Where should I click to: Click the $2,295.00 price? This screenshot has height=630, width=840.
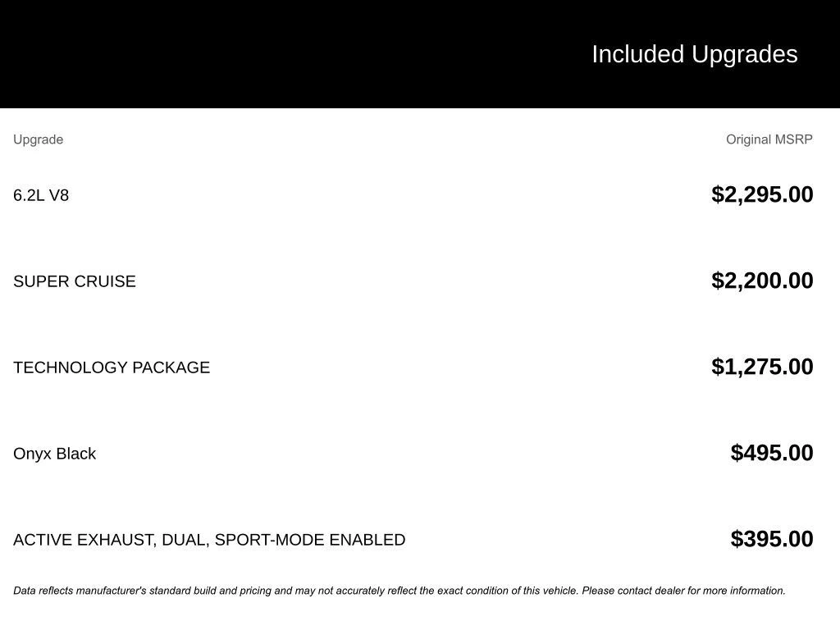click(x=762, y=194)
